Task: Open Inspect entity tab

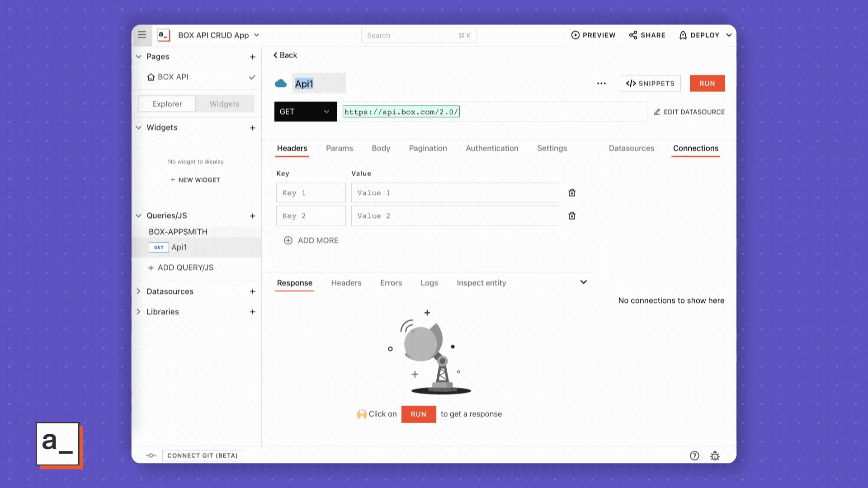Action: pos(481,283)
